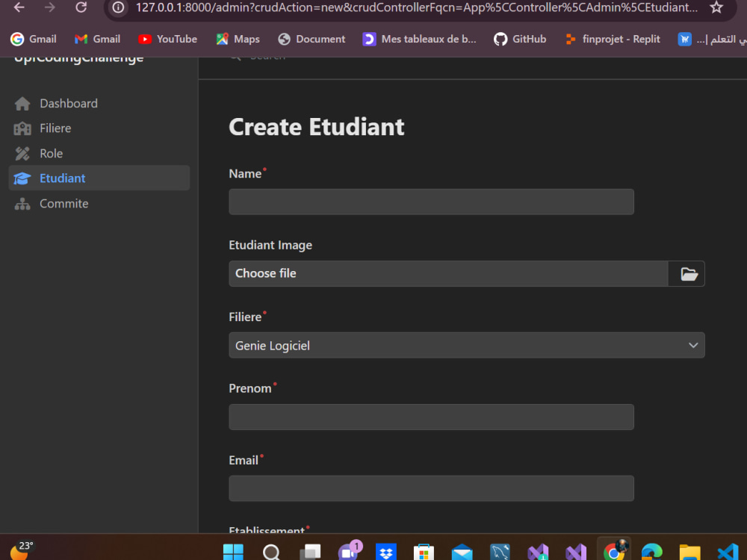This screenshot has width=747, height=560.
Task: Expand the Filiere dropdown showing Genie Logiciel
Action: pos(466,345)
